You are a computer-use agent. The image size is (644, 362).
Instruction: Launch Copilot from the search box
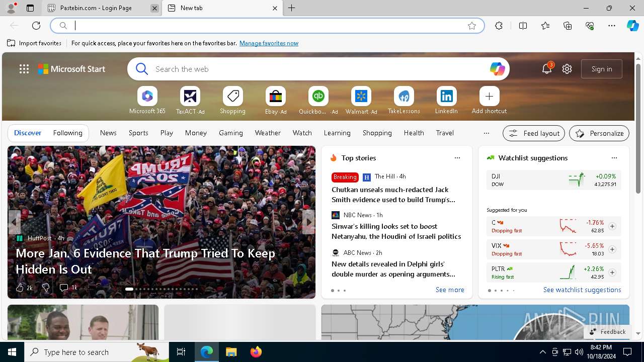(x=497, y=69)
